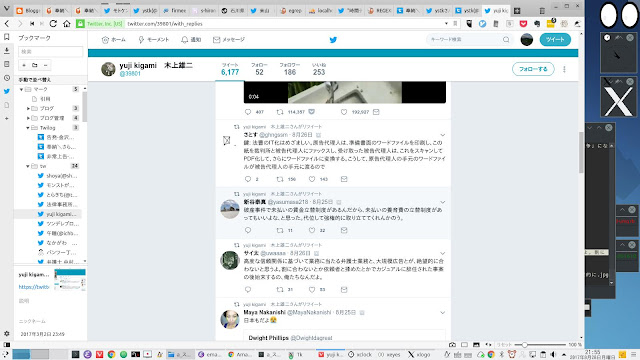Toggle the panel with status bar button
The image size is (640, 360).
click(7, 344)
